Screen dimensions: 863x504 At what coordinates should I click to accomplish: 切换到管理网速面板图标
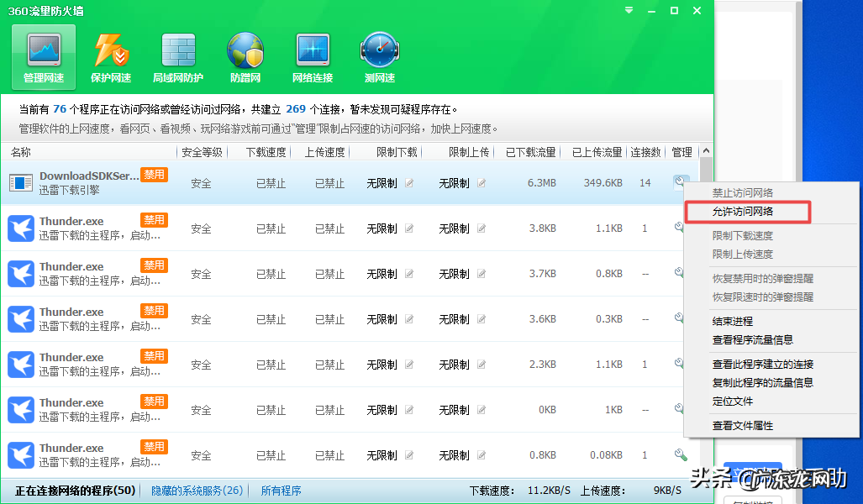(x=43, y=50)
